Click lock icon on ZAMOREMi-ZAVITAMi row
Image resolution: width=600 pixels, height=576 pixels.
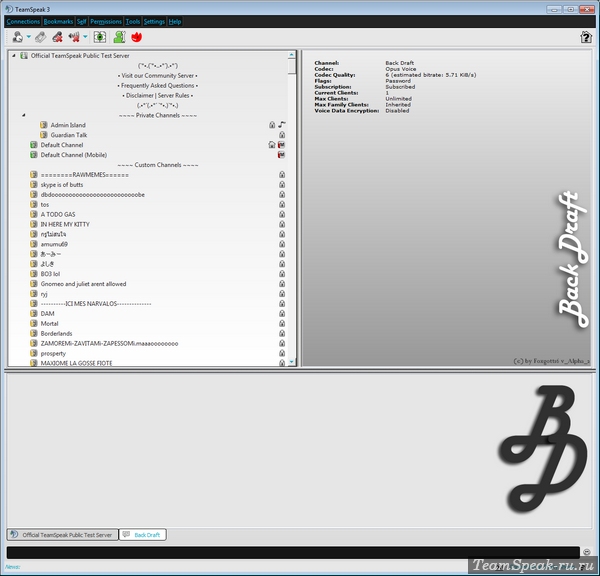(x=282, y=343)
